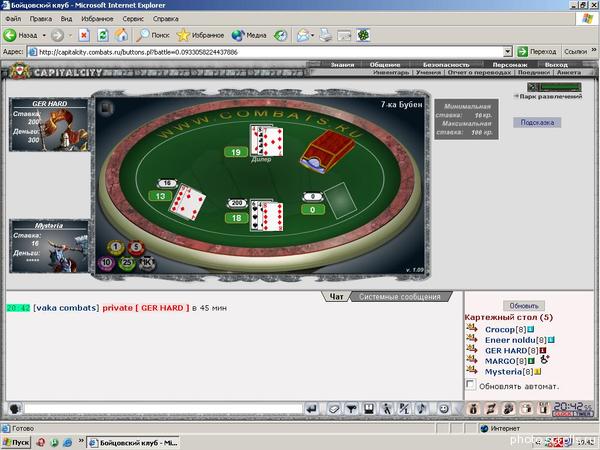Open the Персонаж navigation menu
This screenshot has width=600, height=450.
coord(510,65)
